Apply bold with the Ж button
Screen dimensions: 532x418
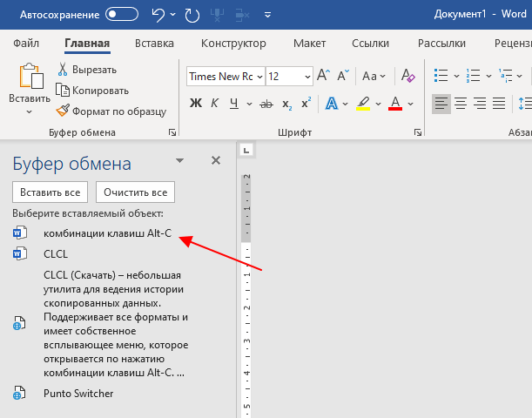[x=196, y=103]
